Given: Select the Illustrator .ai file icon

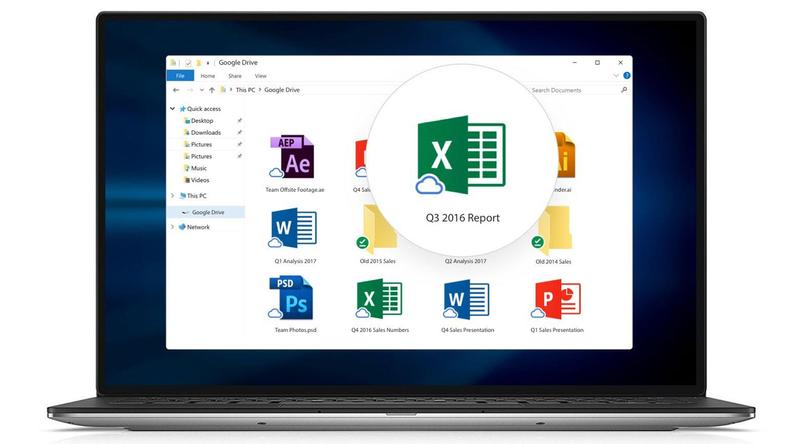Looking at the screenshot, I should pyautogui.click(x=565, y=155).
